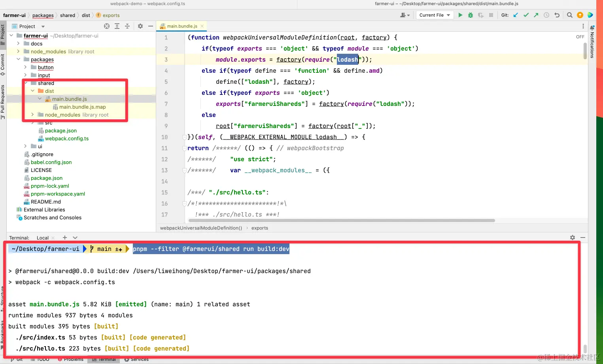This screenshot has height=364, width=603.
Task: Open Search Everywhere magnifier icon
Action: [570, 15]
